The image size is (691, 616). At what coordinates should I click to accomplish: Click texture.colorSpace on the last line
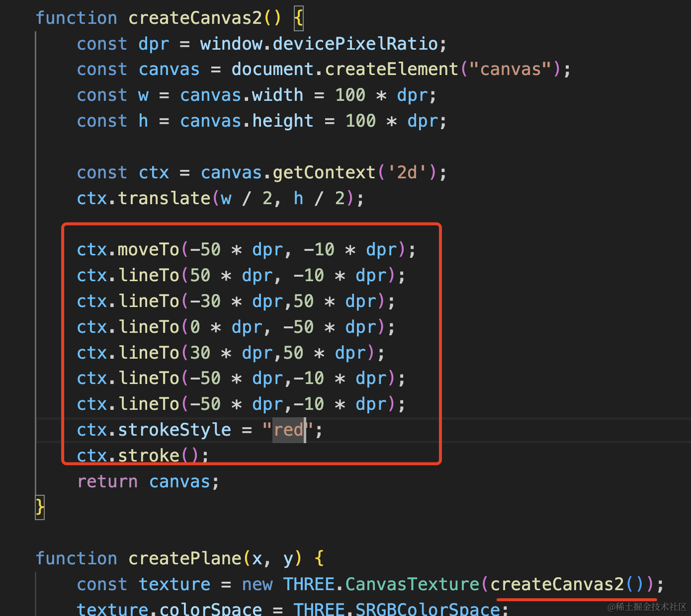(169, 609)
